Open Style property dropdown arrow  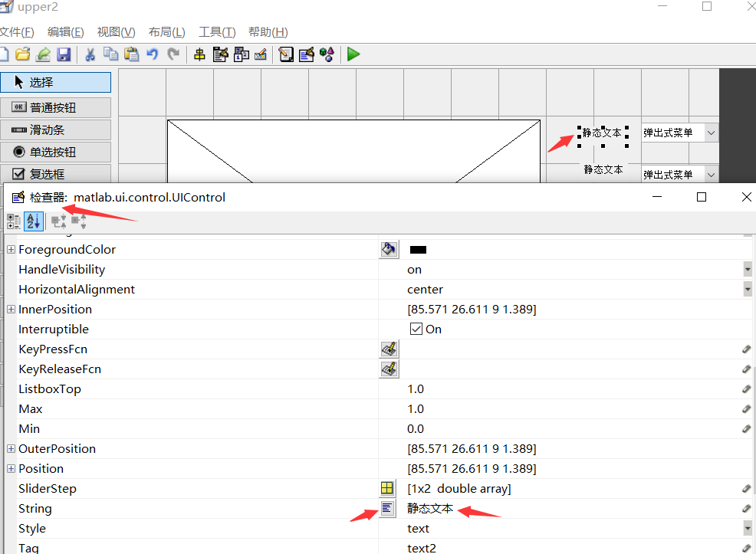coord(748,529)
